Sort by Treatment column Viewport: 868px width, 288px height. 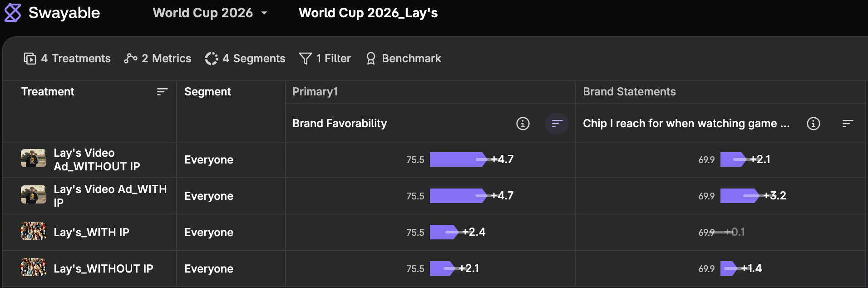click(x=162, y=92)
